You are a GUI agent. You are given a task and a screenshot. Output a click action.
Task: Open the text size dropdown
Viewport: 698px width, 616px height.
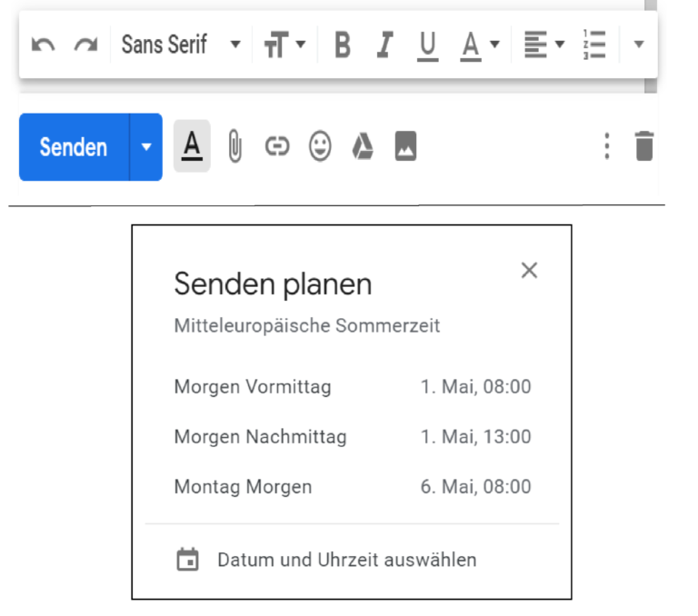pyautogui.click(x=284, y=45)
